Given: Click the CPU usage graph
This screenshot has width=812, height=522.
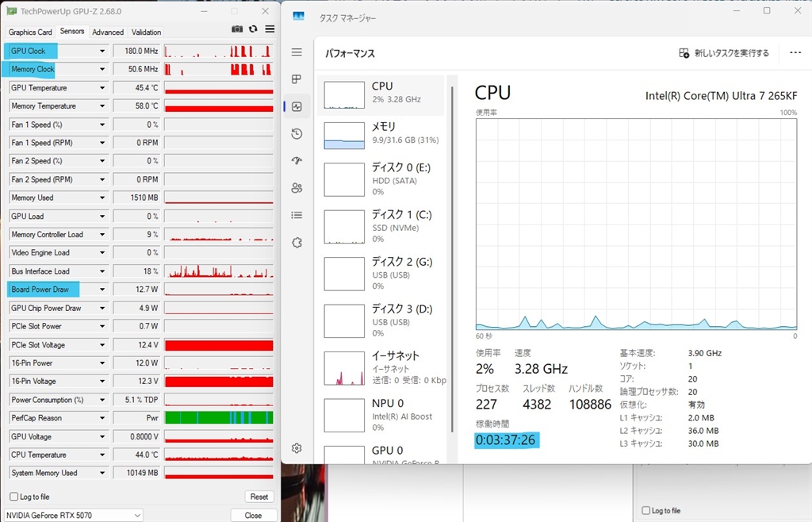Looking at the screenshot, I should (637, 225).
